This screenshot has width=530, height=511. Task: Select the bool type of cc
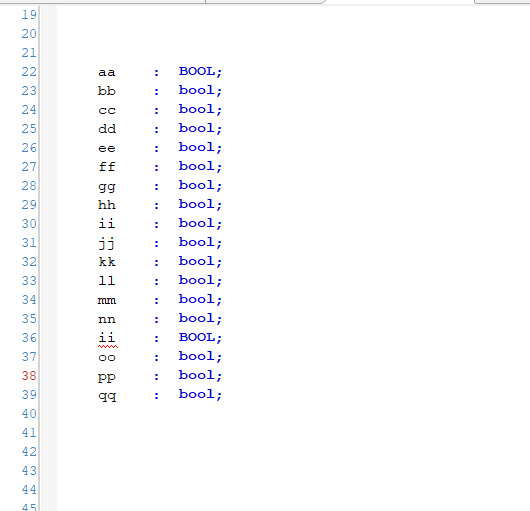pyautogui.click(x=197, y=109)
